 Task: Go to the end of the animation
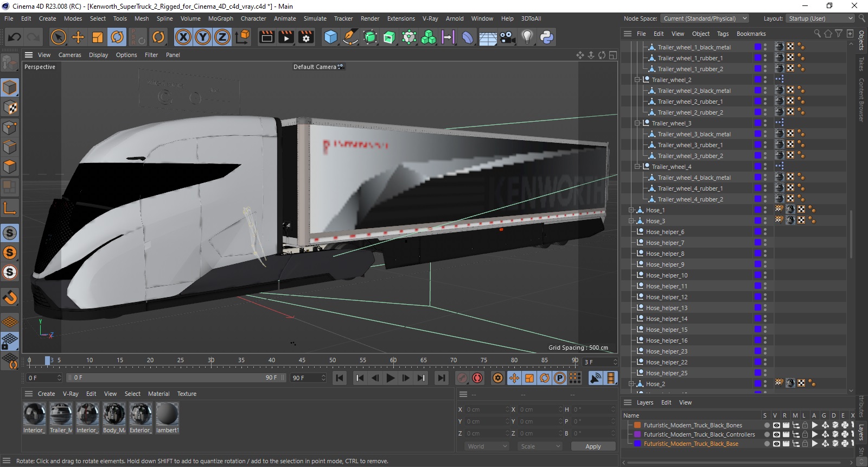point(442,378)
